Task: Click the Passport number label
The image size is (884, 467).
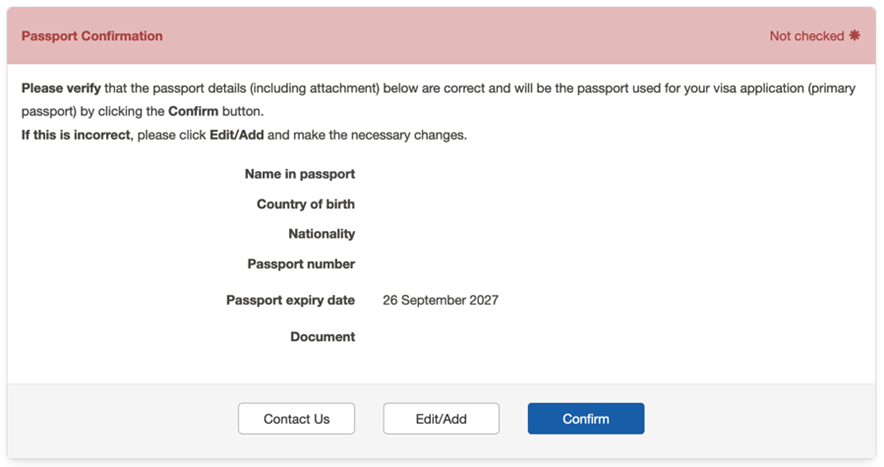Action: point(301,264)
